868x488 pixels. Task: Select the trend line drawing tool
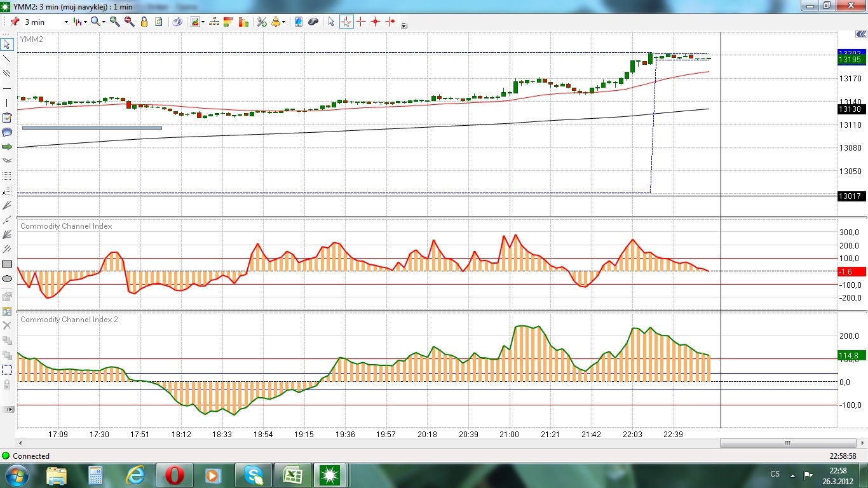(x=7, y=59)
